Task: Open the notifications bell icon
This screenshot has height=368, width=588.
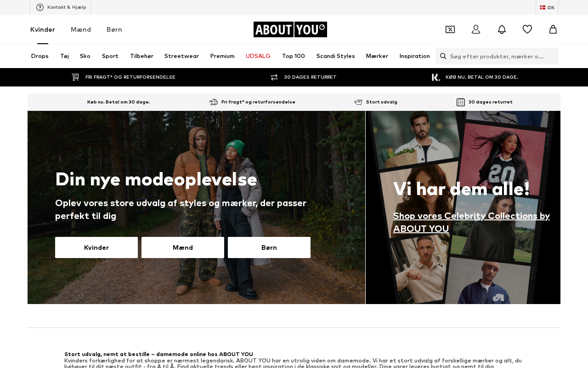Action: click(502, 29)
